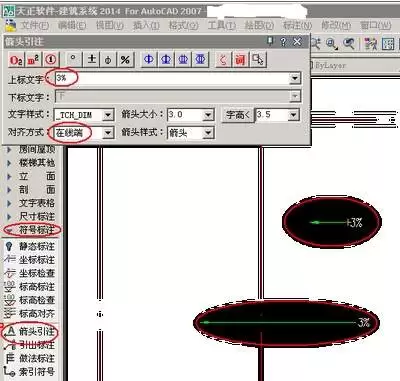Screen dimensions: 400x381
Task: Insert the second blue rebar grade symbol
Action: tap(166, 60)
